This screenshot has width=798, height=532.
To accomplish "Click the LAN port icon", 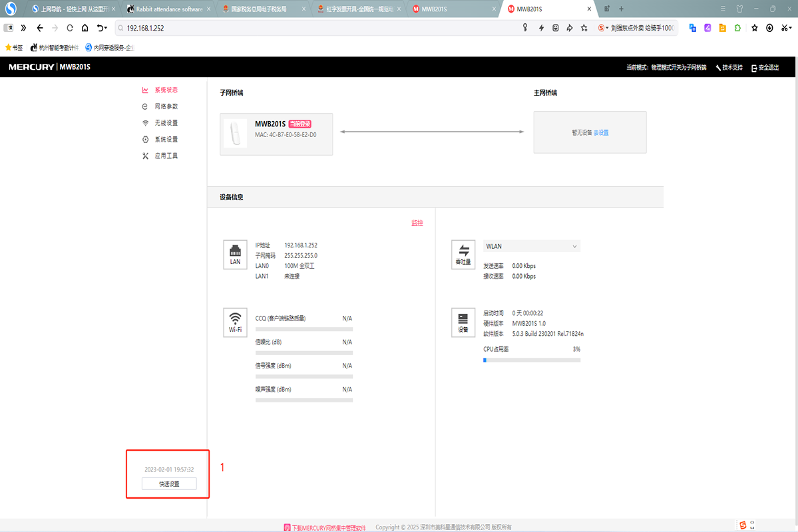I will tap(235, 254).
